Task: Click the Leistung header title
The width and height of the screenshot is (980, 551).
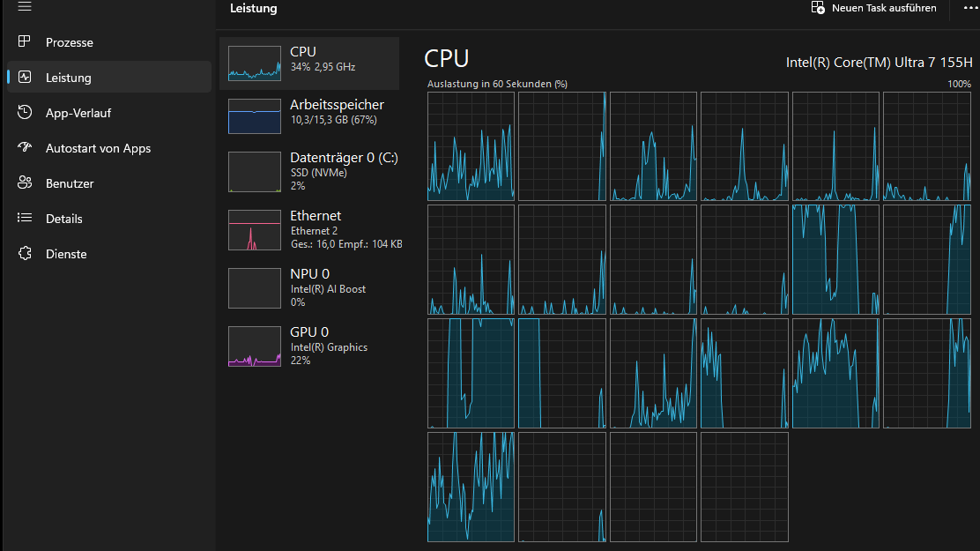Action: (253, 8)
